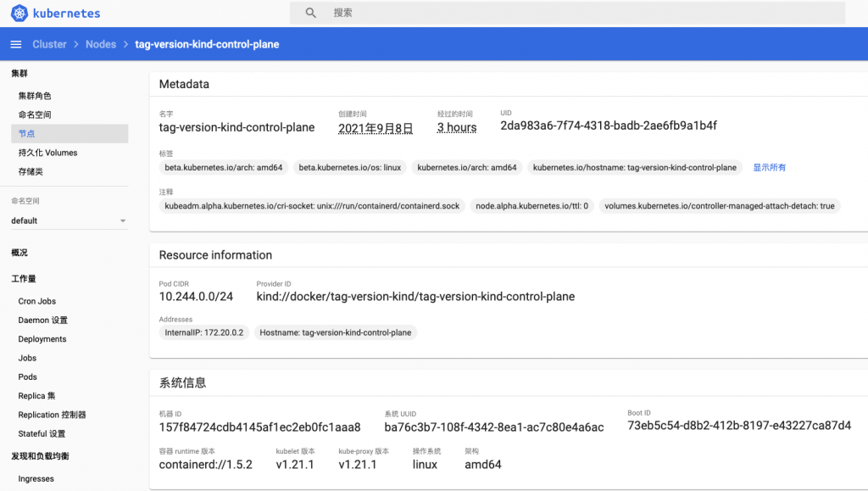Click the tag-version-kind-control-plane breadcrumb title
This screenshot has width=868, height=491.
[207, 44]
